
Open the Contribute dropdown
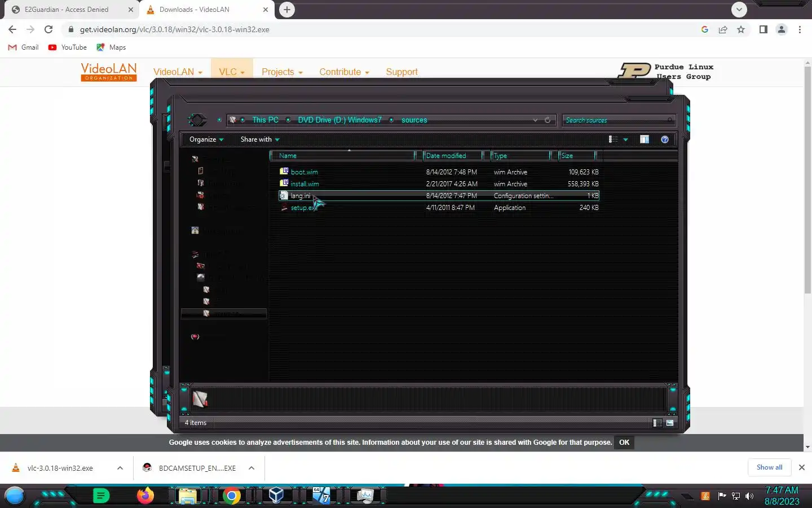tap(344, 72)
